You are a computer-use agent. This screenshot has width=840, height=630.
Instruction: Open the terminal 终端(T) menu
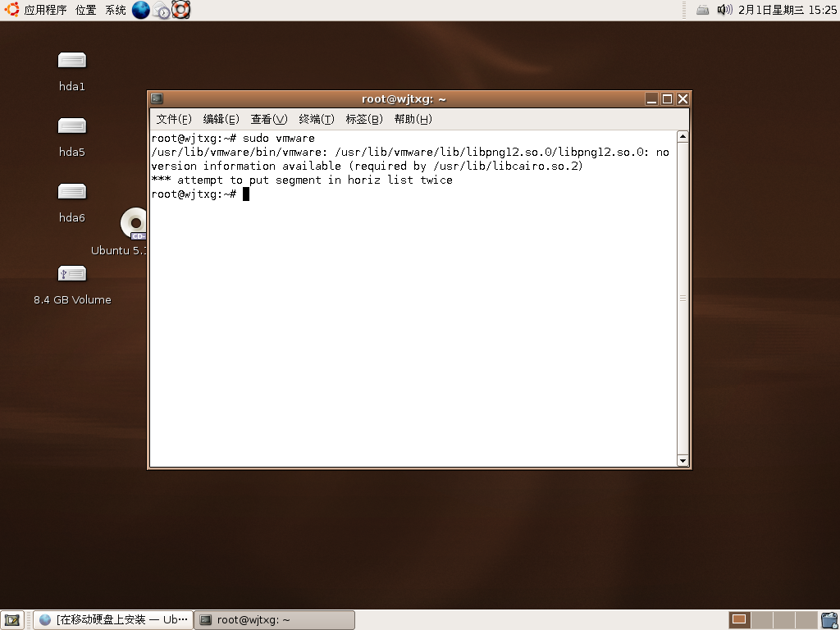[317, 119]
